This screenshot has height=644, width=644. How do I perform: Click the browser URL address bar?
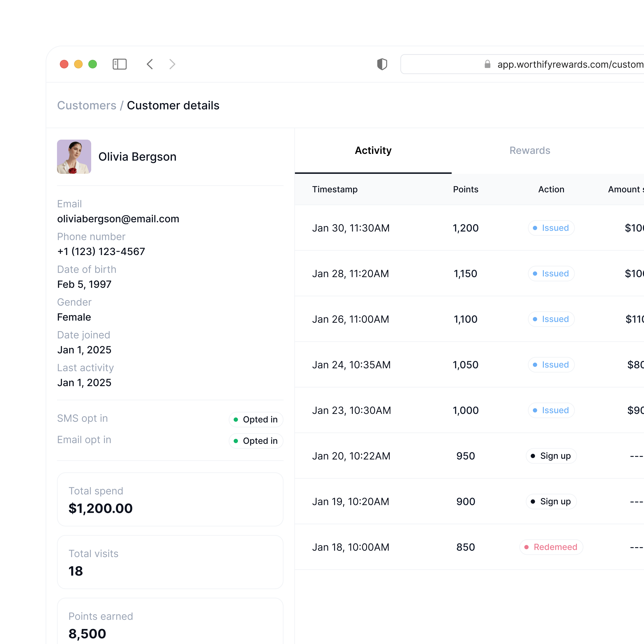pos(567,64)
